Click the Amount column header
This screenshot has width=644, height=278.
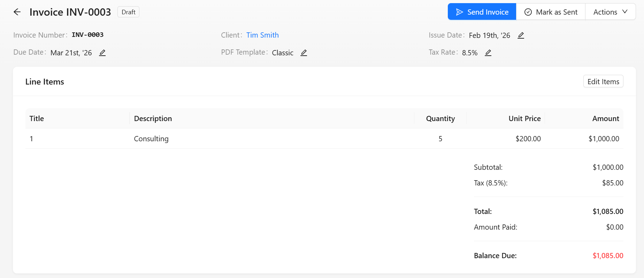606,119
